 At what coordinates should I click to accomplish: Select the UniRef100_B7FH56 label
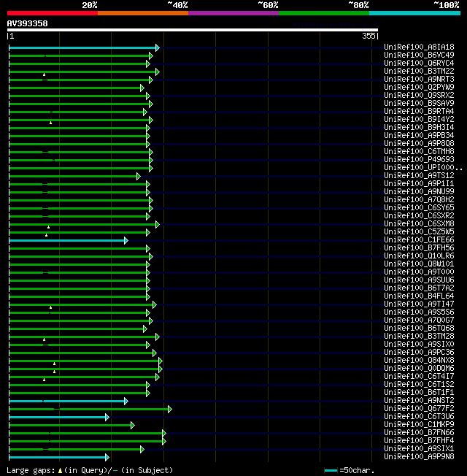pyautogui.click(x=419, y=247)
